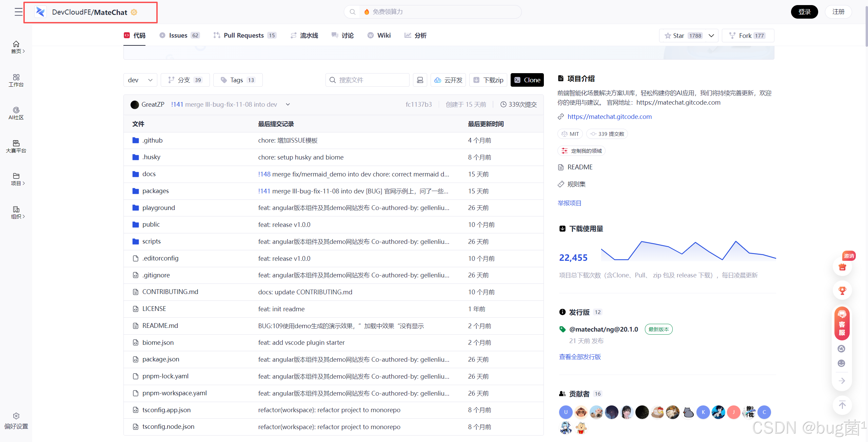The height and width of the screenshot is (442, 868).
Task: Click the 偏好设置 gear icon
Action: (16, 416)
